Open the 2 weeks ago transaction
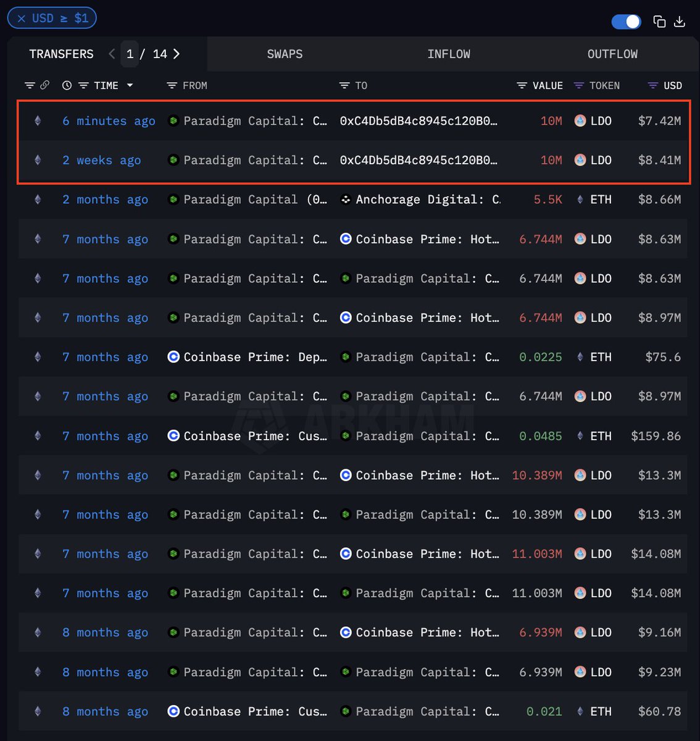Image resolution: width=700 pixels, height=741 pixels. 102,161
